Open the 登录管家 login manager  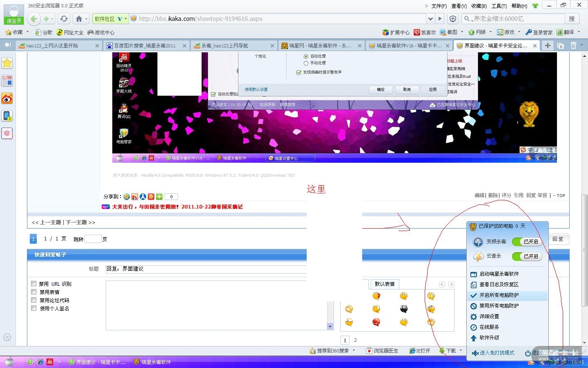pos(539,32)
